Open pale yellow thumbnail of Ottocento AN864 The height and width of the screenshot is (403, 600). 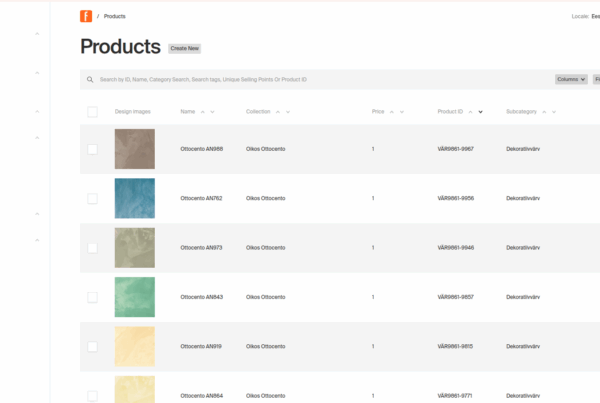135,389
